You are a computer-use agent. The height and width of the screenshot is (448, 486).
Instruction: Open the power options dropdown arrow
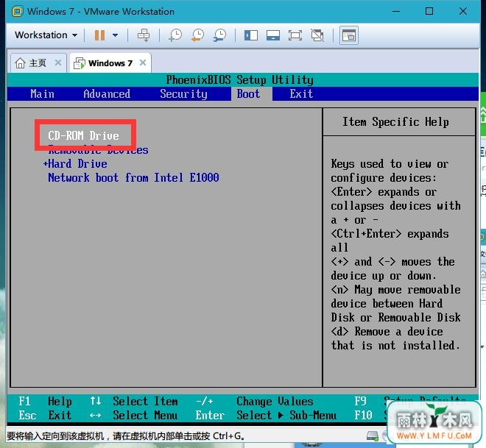[x=115, y=35]
